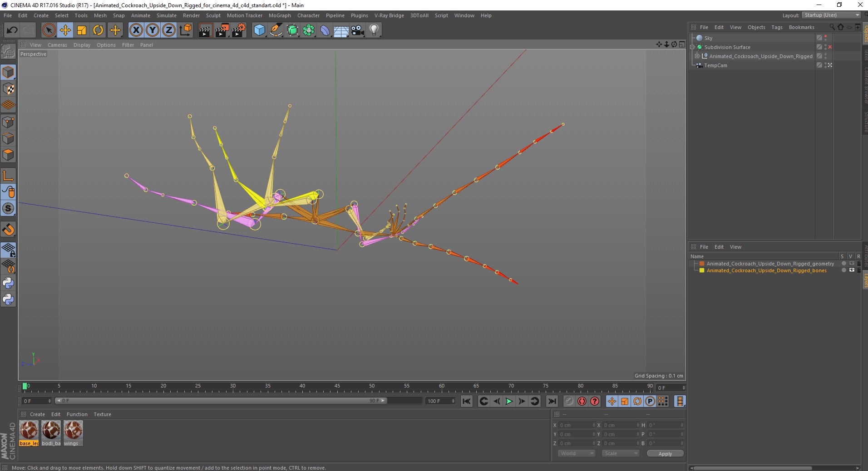Click the Bend deformer icon
This screenshot has width=868, height=471.
(x=325, y=30)
